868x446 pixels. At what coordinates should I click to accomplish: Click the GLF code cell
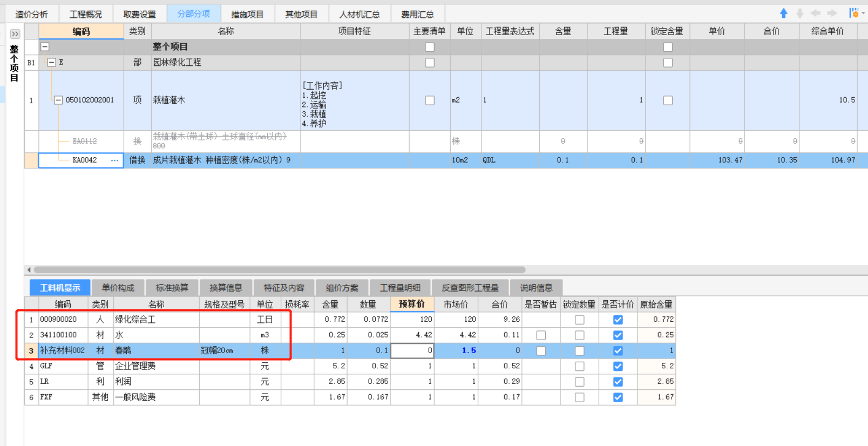[63, 366]
